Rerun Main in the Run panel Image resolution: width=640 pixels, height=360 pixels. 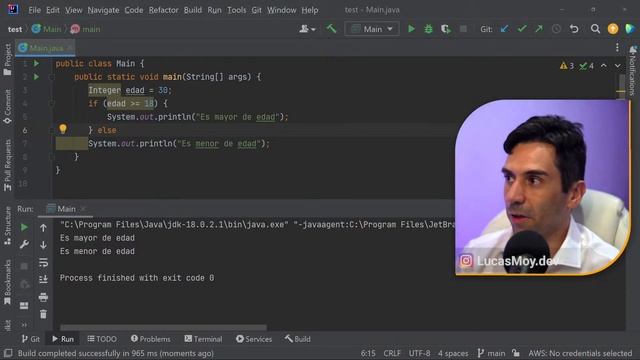tap(24, 227)
